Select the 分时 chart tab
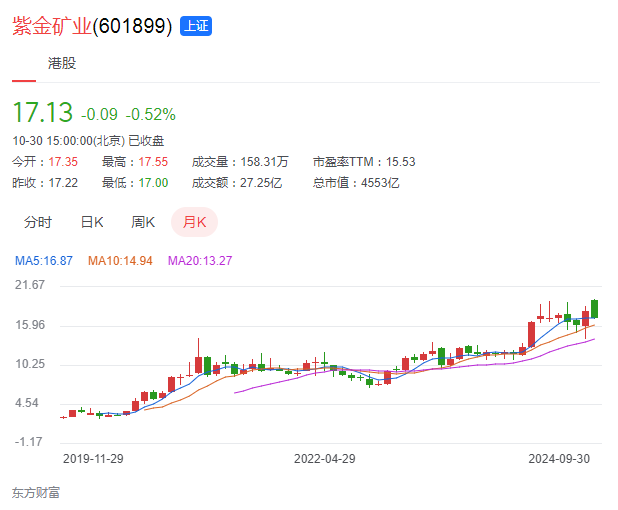 [x=38, y=222]
